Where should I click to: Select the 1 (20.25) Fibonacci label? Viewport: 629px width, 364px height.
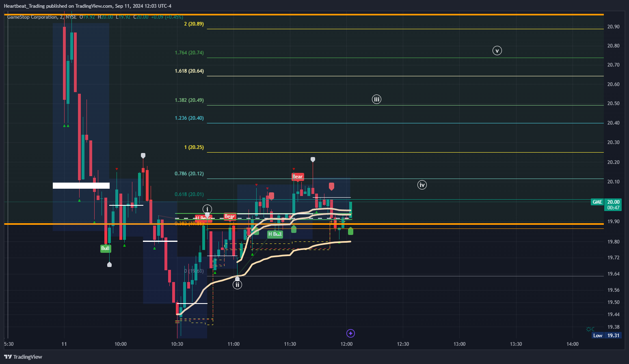[x=194, y=147]
